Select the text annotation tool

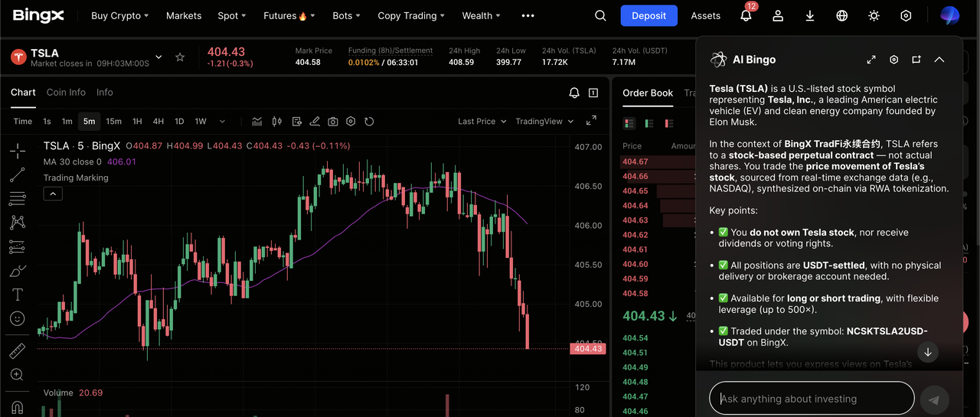(x=17, y=295)
